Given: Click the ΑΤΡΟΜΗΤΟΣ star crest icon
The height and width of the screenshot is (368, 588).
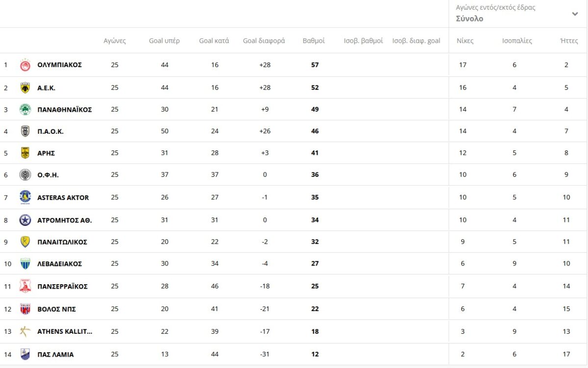Looking at the screenshot, I should pos(25,220).
